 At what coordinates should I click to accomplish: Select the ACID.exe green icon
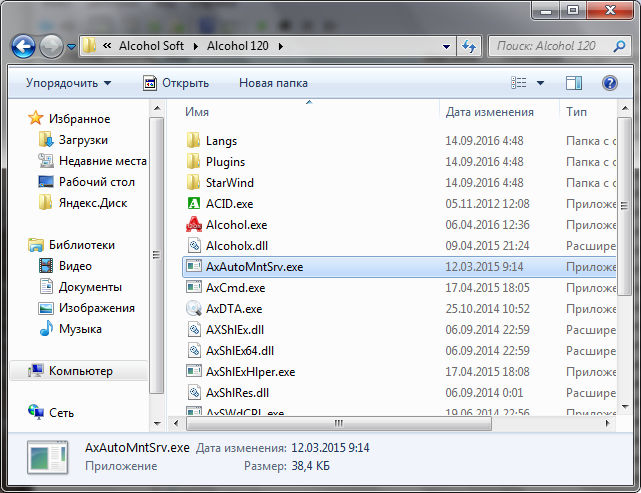tap(193, 204)
